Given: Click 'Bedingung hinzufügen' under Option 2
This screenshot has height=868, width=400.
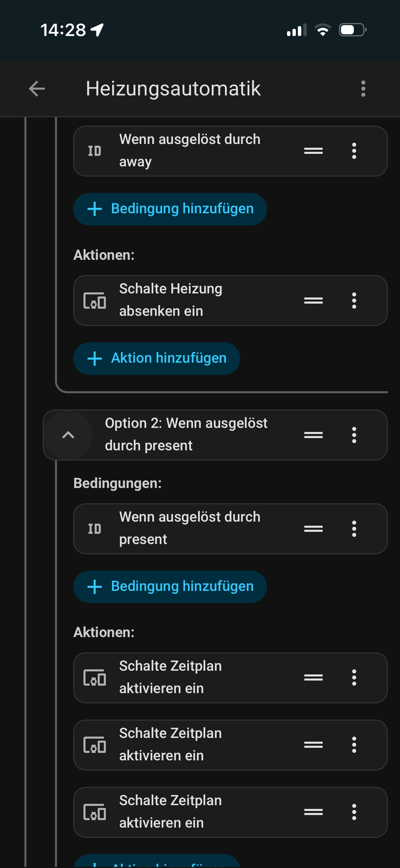Looking at the screenshot, I should (x=170, y=586).
